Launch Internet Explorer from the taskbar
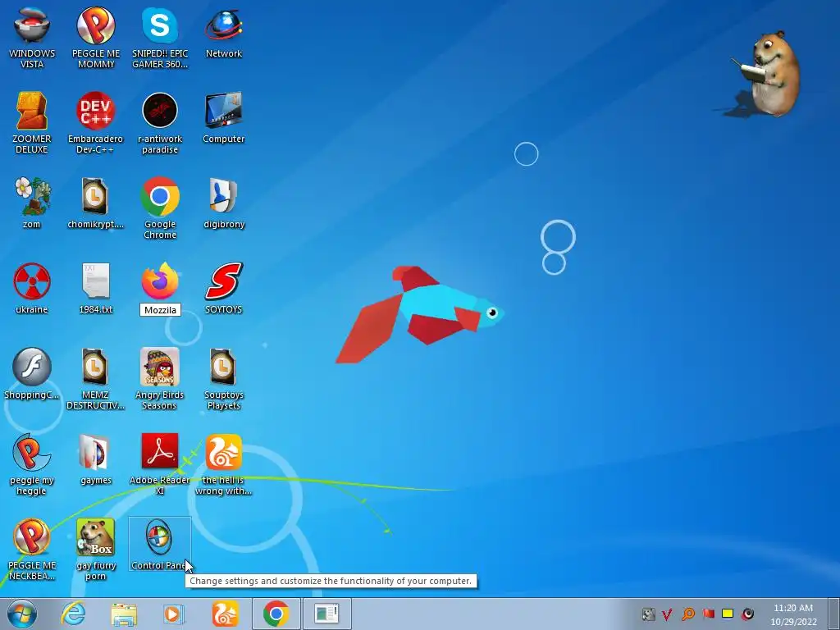The image size is (840, 630). pos(73,614)
